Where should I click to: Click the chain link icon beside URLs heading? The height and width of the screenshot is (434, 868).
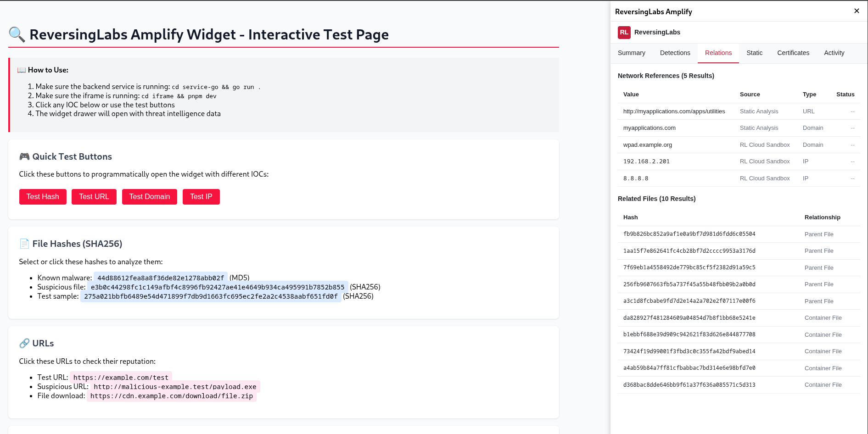coord(24,343)
